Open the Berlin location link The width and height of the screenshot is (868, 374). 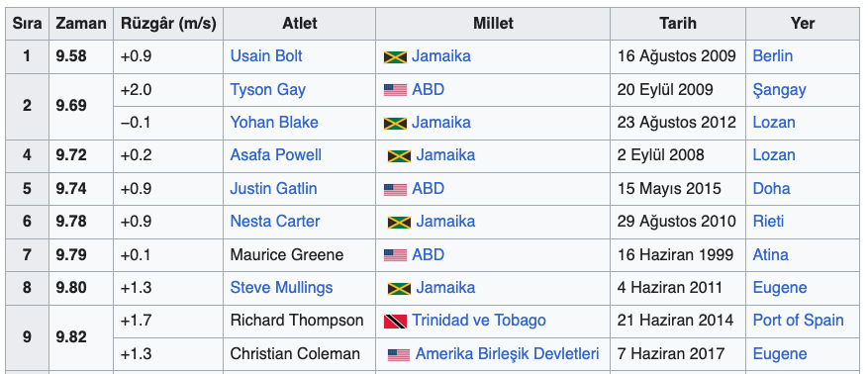(773, 55)
